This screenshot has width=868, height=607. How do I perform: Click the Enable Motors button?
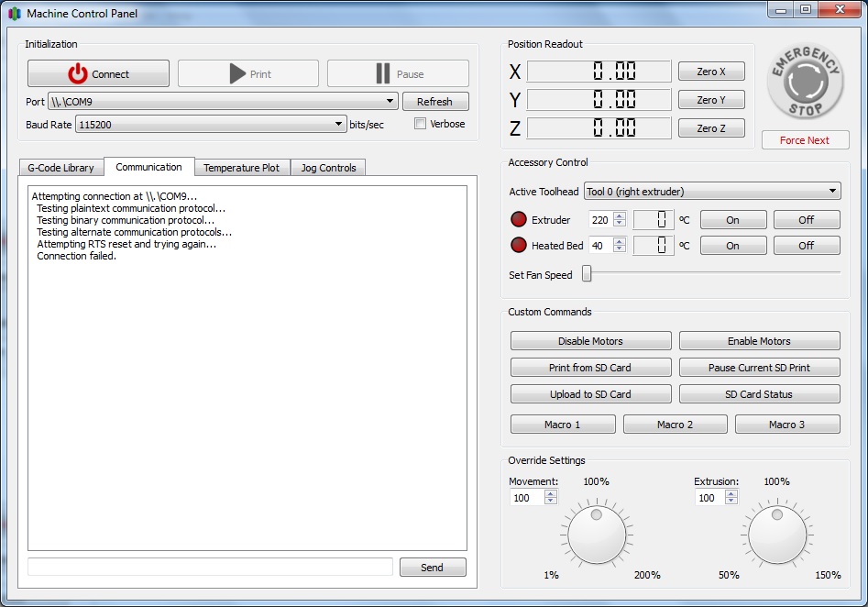pyautogui.click(x=760, y=341)
